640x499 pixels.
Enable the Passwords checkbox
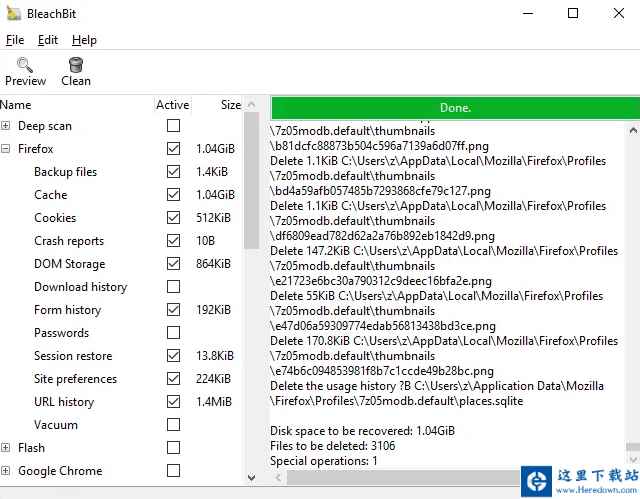point(173,333)
